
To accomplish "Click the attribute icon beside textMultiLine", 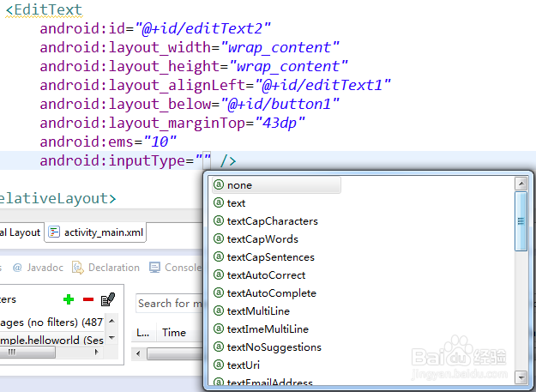I will coord(219,311).
